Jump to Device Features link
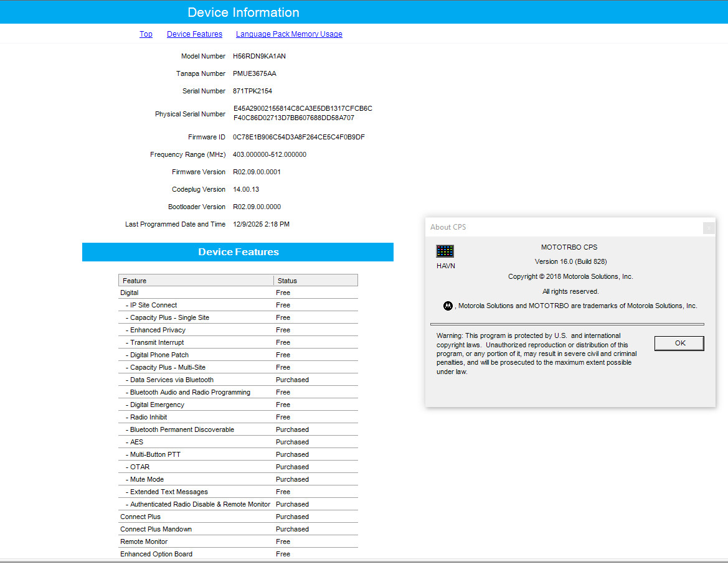Viewport: 728px width, 567px height. [194, 34]
